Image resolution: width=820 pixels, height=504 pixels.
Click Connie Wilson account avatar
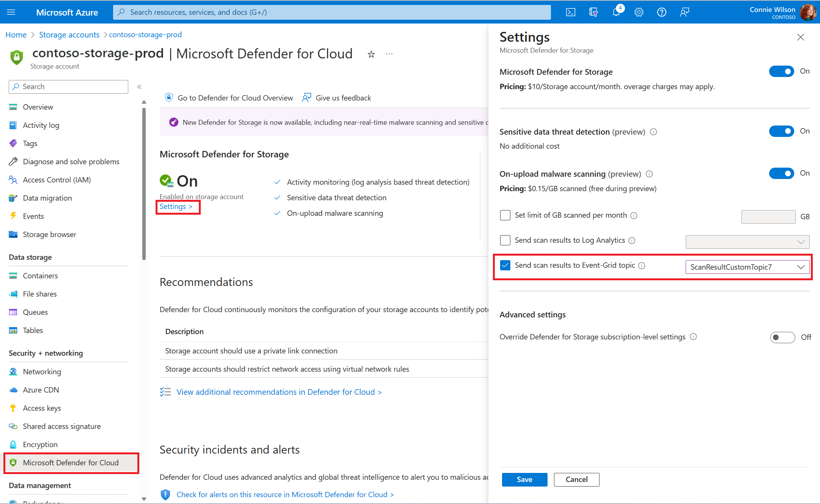(807, 12)
